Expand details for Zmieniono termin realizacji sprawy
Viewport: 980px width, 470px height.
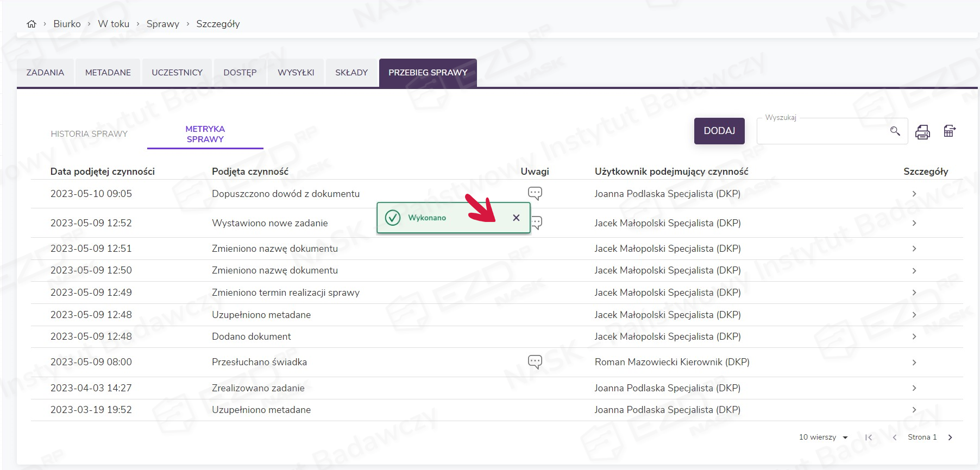point(914,293)
